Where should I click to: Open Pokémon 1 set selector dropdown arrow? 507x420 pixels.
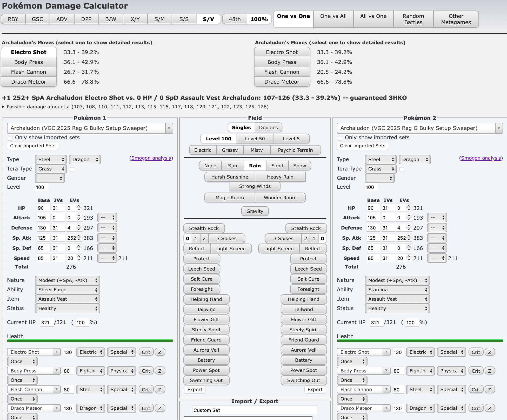coord(169,128)
